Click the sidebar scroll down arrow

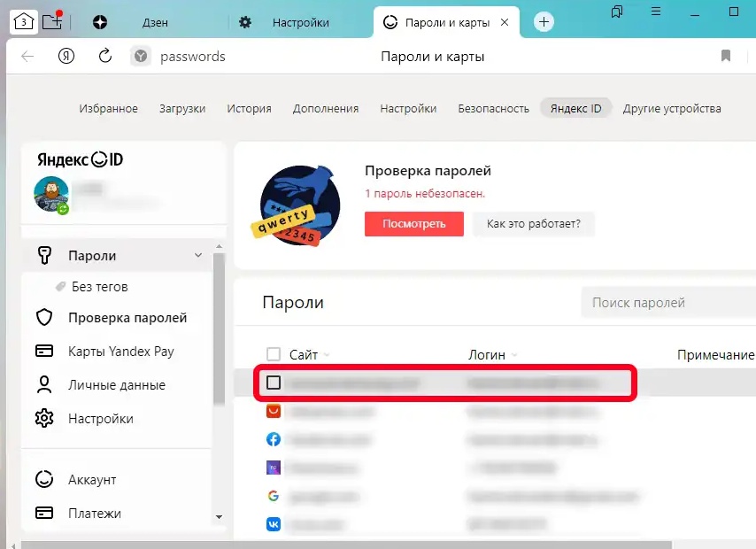pos(219,516)
